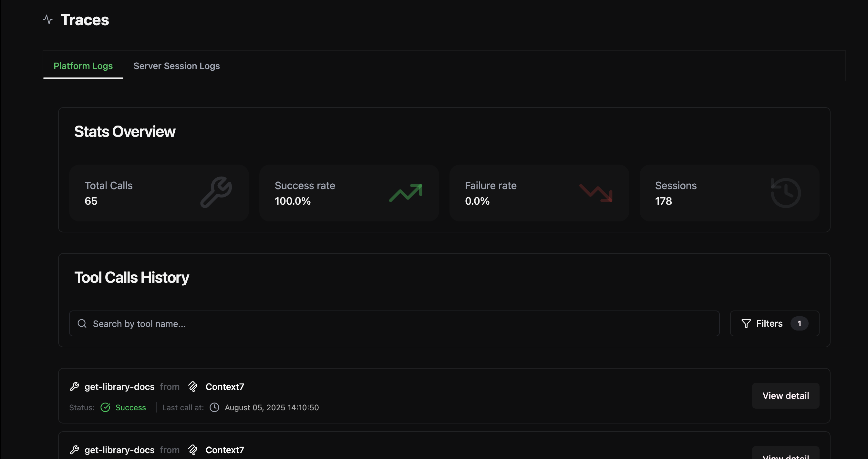This screenshot has width=868, height=459.
Task: Click the activity waveform icon beside Traces title
Action: (x=47, y=20)
